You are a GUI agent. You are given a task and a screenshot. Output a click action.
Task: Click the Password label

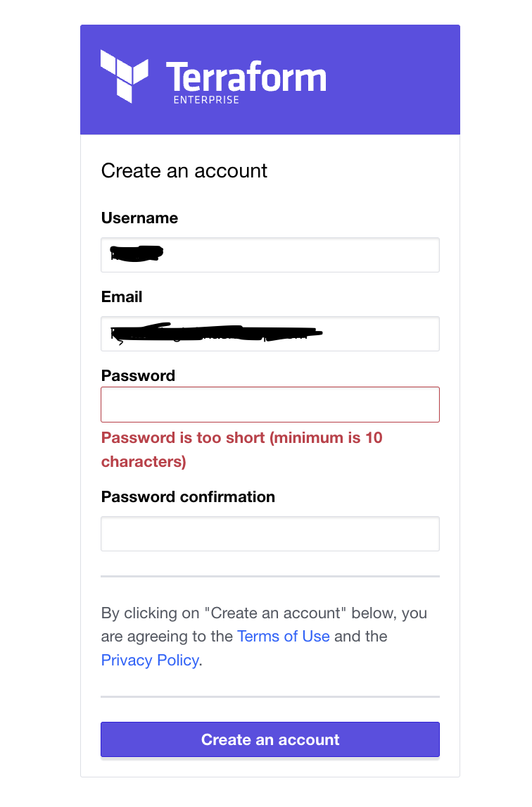(138, 376)
